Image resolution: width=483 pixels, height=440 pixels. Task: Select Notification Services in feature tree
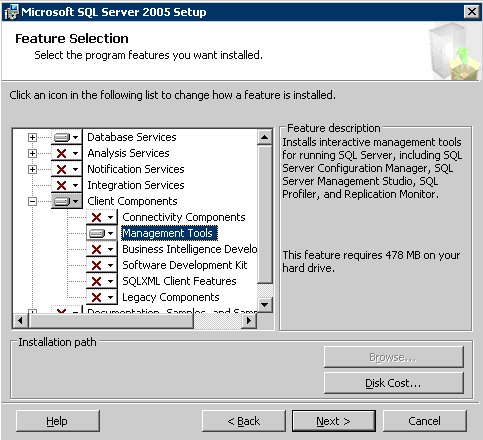point(136,169)
